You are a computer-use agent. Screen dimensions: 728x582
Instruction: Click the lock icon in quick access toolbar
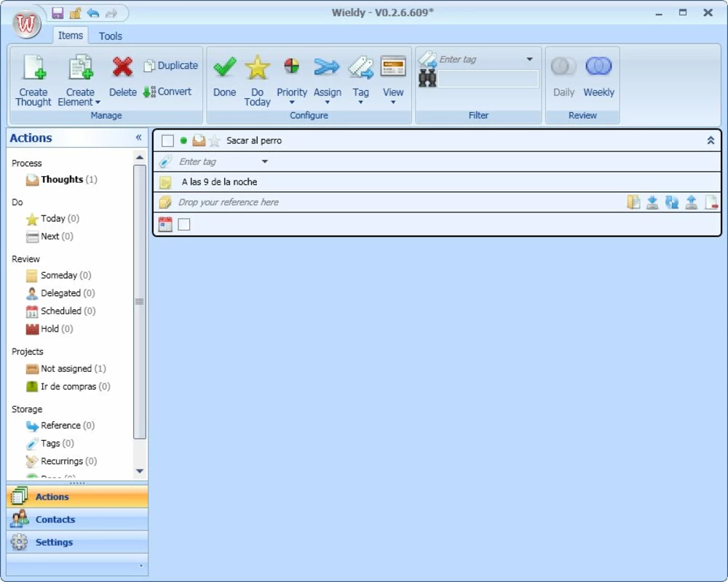pos(75,13)
